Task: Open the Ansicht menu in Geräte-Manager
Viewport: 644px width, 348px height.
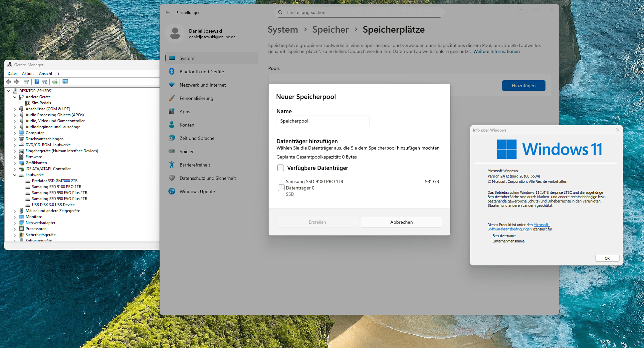Action: pyautogui.click(x=46, y=74)
